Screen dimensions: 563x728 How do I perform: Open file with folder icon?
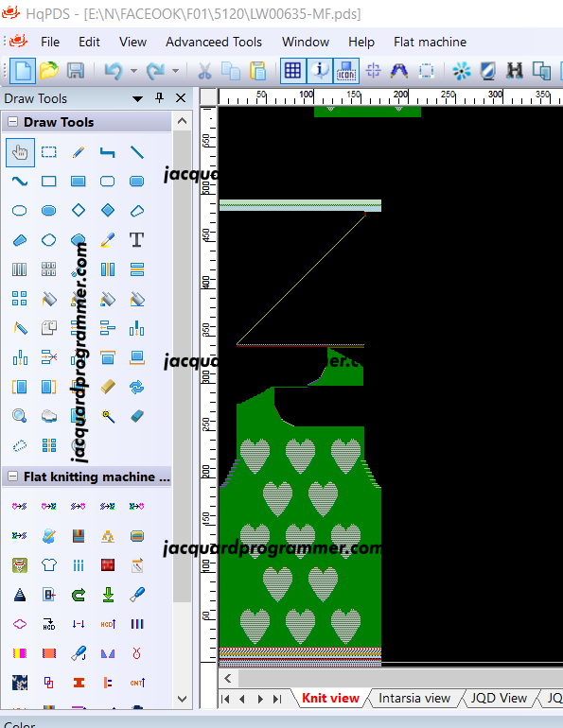coord(49,71)
